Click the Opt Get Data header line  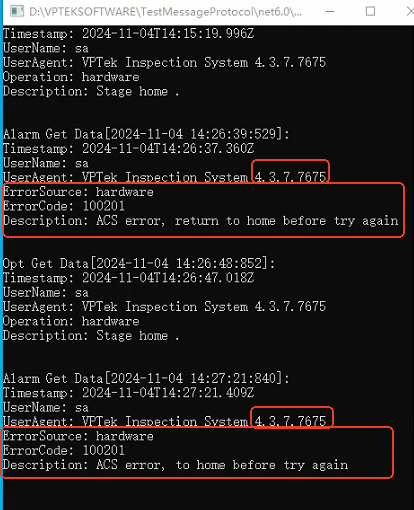(139, 263)
